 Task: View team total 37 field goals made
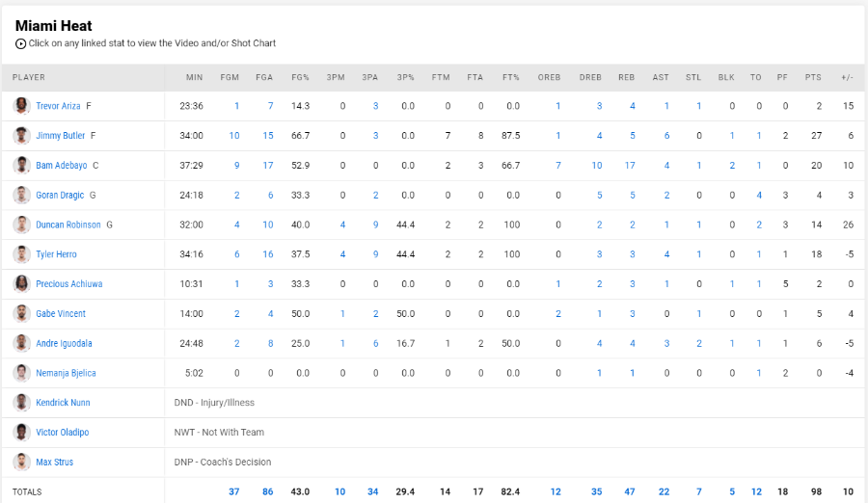click(234, 491)
